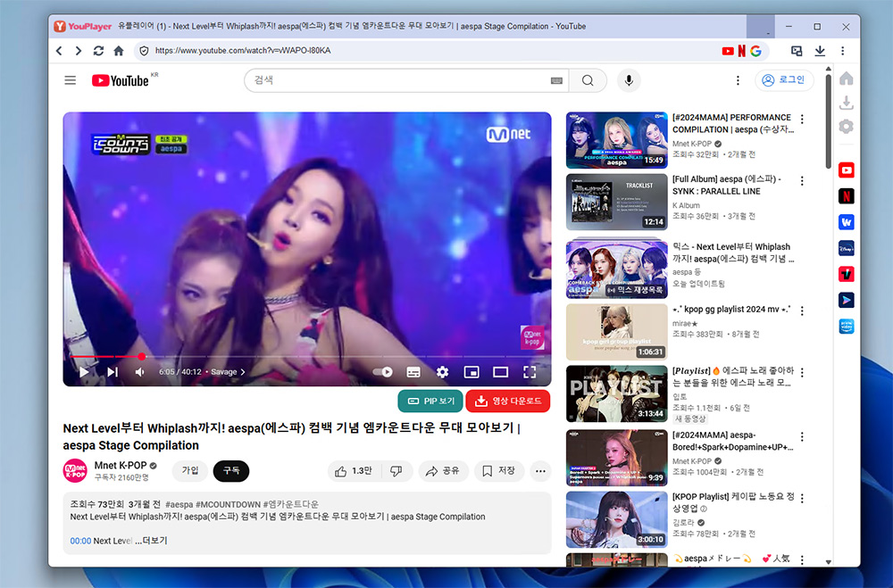Click the shield security icon in address bar
The width and height of the screenshot is (893, 588).
[x=144, y=51]
